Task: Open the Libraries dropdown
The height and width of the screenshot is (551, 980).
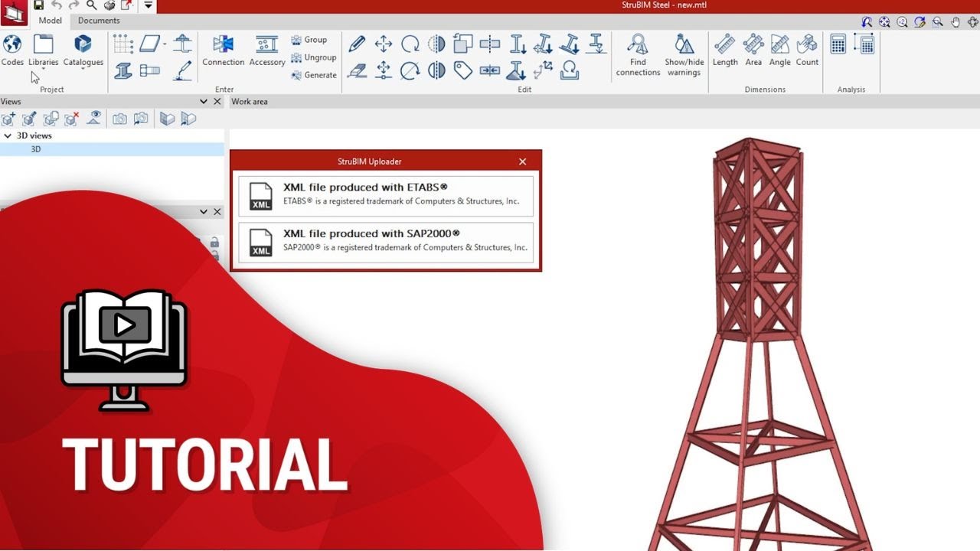Action: coord(43,52)
